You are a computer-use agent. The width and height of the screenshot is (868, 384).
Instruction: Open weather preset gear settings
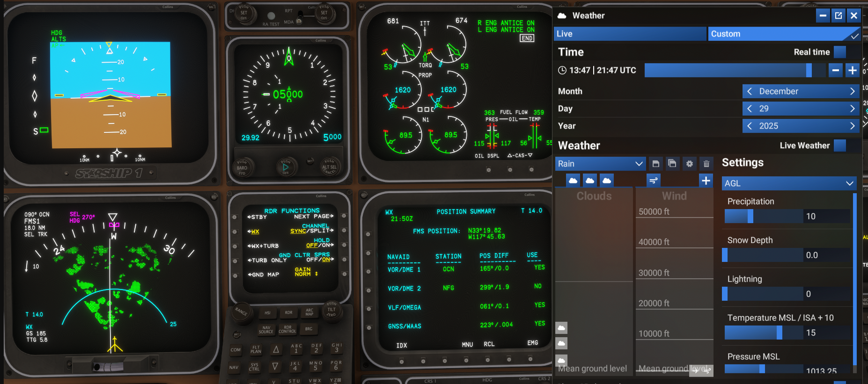[x=689, y=164]
